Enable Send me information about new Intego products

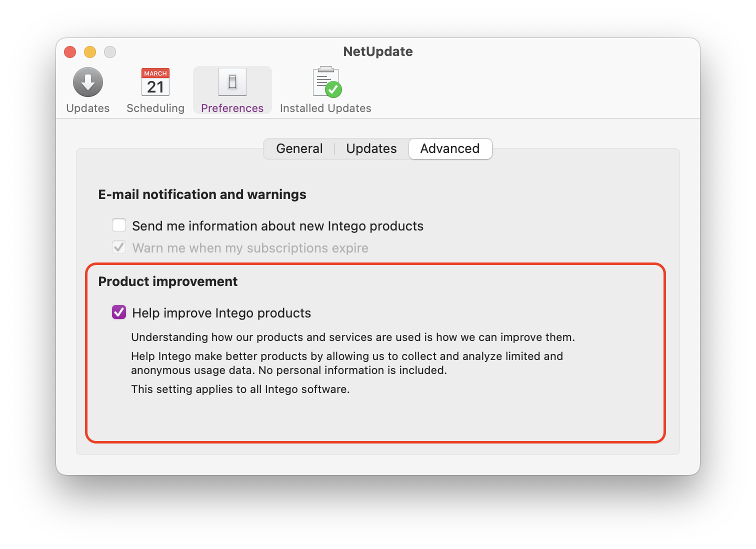119,225
